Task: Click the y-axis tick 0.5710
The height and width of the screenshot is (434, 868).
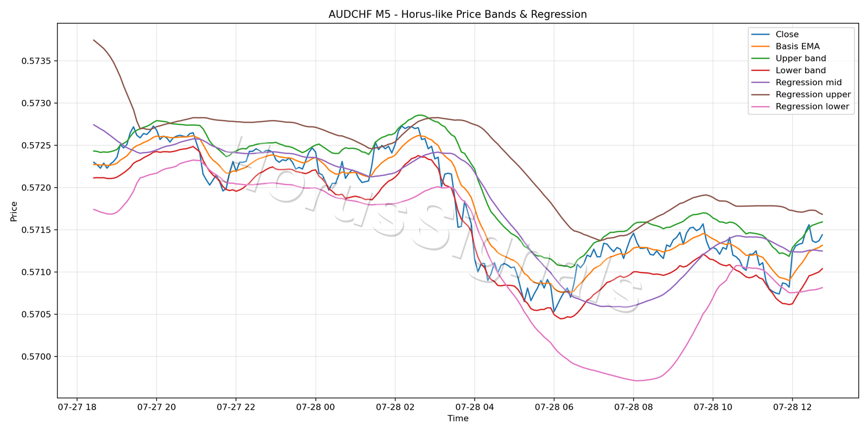Action: pos(36,272)
